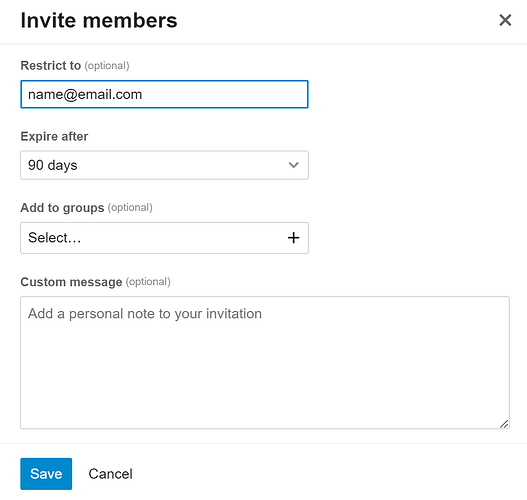This screenshot has width=527, height=500.
Task: Click the Save button
Action: [x=46, y=474]
